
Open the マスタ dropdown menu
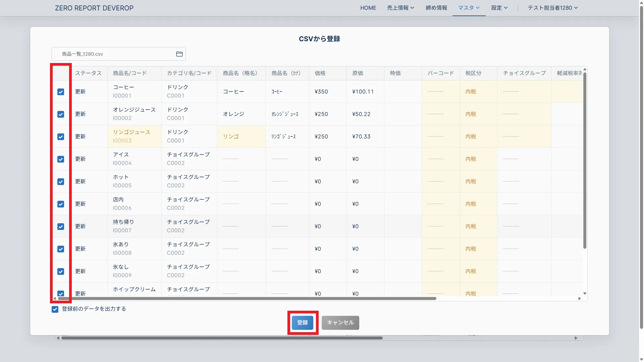[x=469, y=8]
